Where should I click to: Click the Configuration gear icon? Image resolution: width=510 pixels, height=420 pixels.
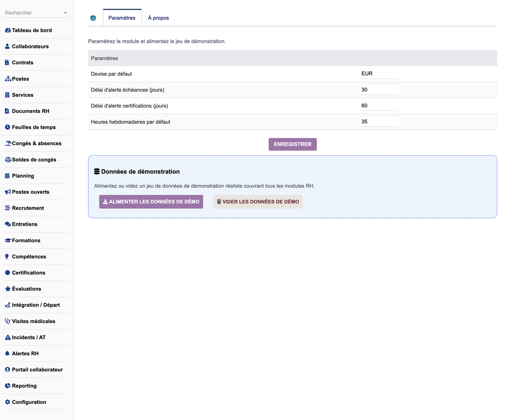tap(7, 402)
